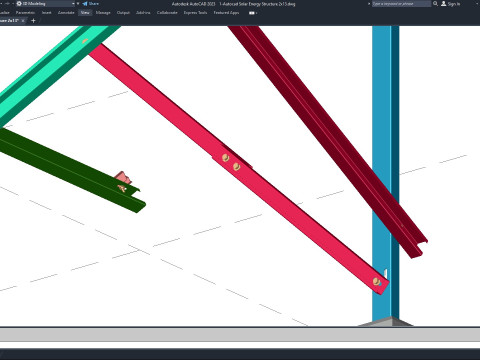This screenshot has height=360, width=480.
Task: Expand the arrow left of search box
Action: tap(369, 4)
